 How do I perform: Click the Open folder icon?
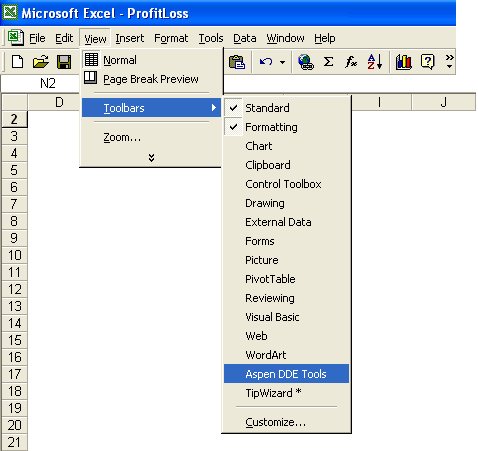point(41,62)
